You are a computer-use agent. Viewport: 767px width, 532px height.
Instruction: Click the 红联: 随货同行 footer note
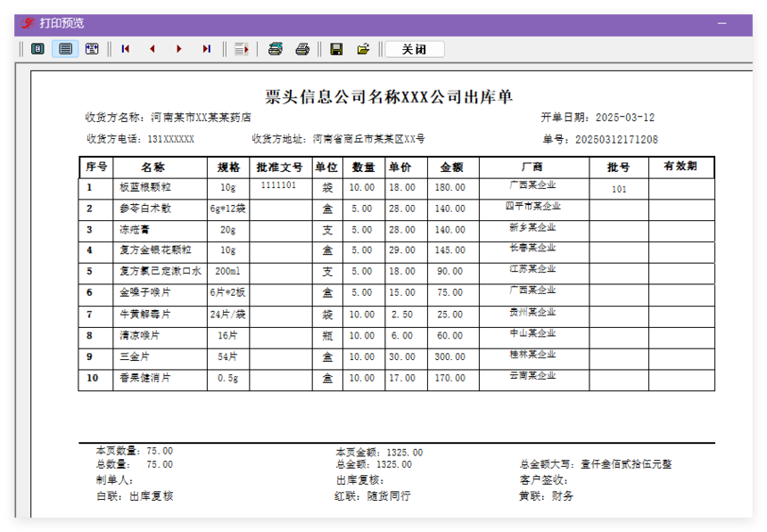(373, 495)
